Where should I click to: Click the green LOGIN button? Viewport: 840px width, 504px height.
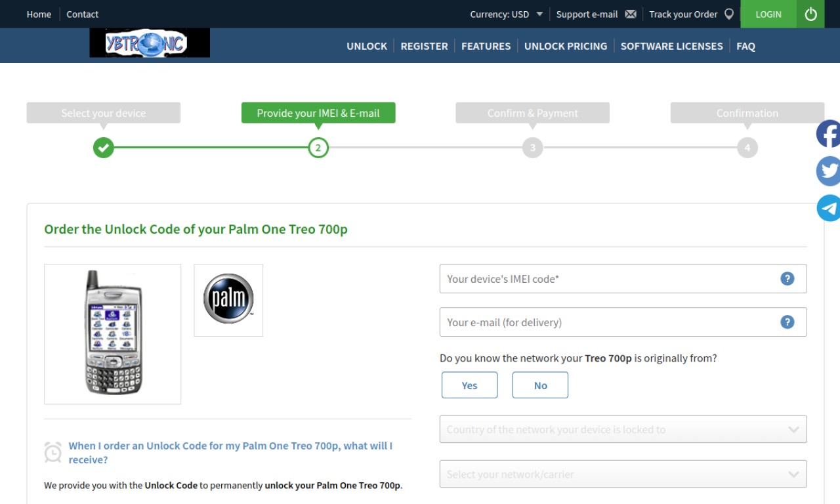click(768, 14)
